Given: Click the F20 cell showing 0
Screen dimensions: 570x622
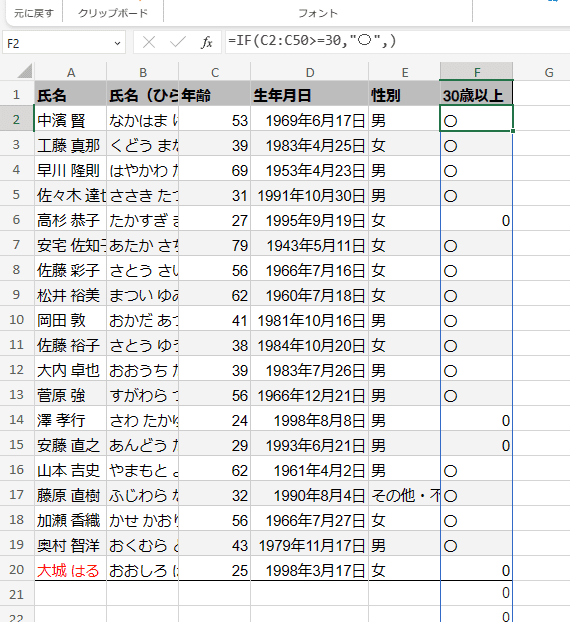Looking at the screenshot, I should (x=476, y=569).
